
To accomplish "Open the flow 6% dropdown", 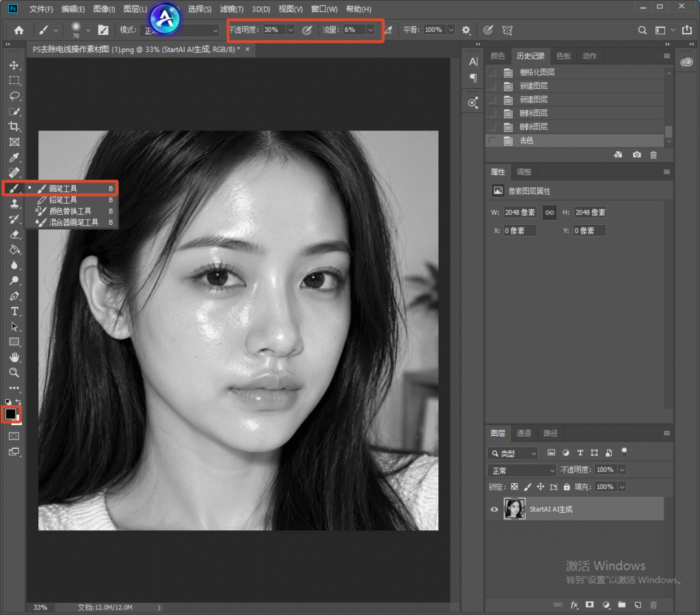I will pyautogui.click(x=371, y=30).
